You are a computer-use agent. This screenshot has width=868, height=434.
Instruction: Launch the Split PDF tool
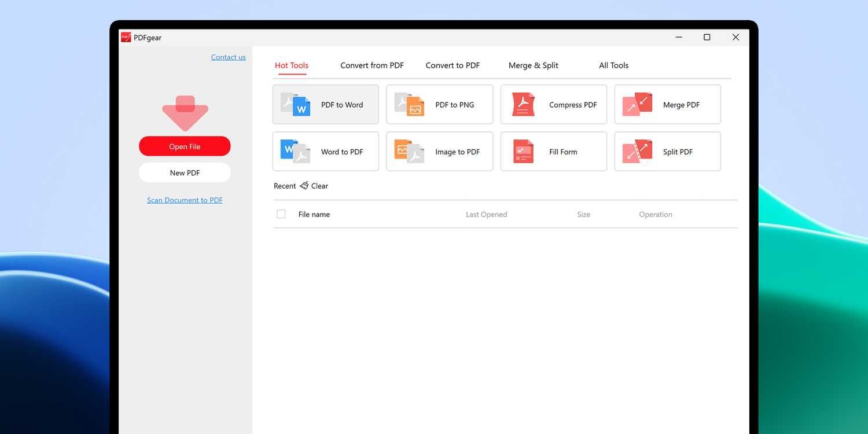coord(667,151)
